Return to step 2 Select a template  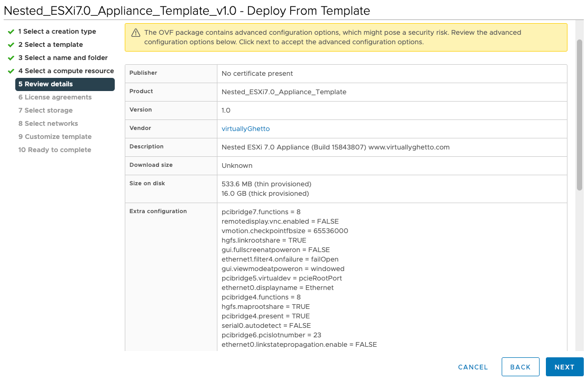[x=51, y=45]
